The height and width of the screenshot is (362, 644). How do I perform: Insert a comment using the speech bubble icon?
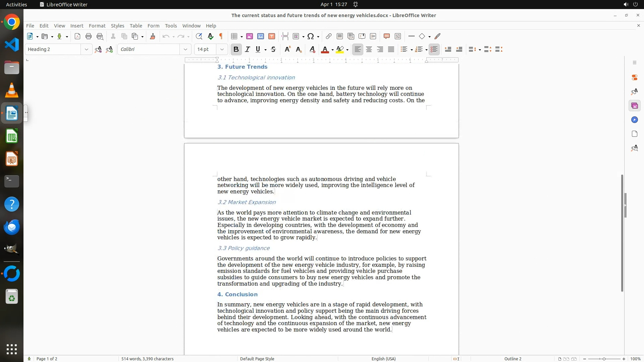click(386, 37)
